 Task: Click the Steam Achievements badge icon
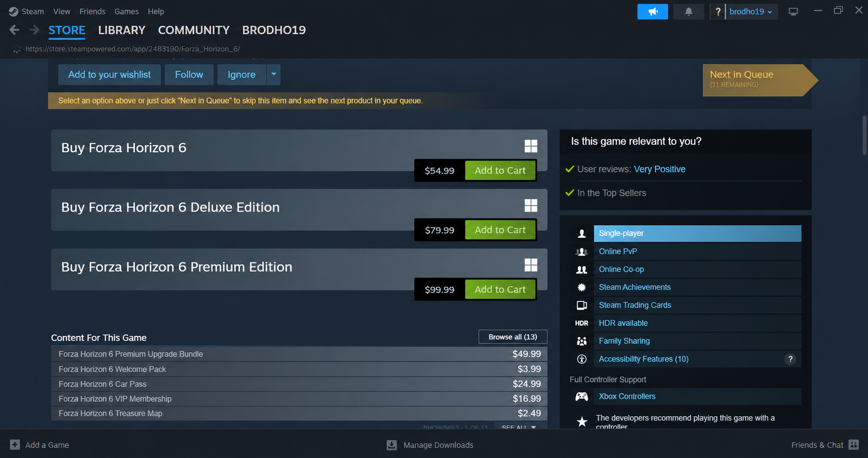582,287
